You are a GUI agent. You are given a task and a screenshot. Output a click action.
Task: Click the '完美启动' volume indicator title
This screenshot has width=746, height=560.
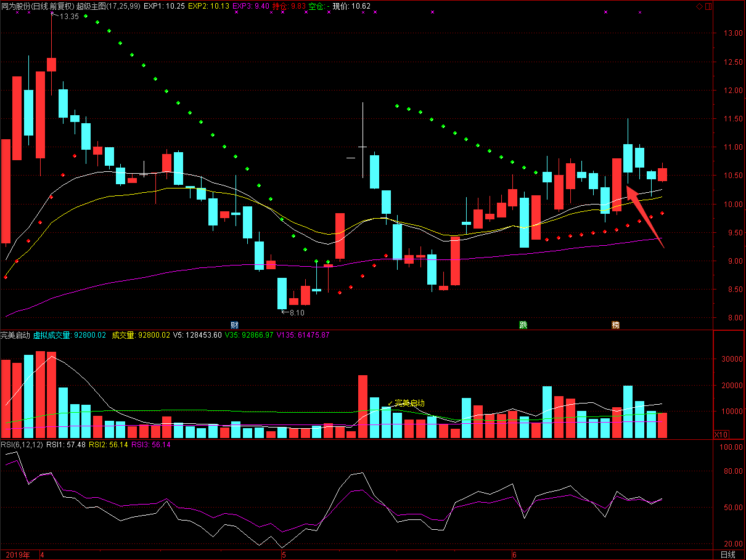tap(15, 335)
